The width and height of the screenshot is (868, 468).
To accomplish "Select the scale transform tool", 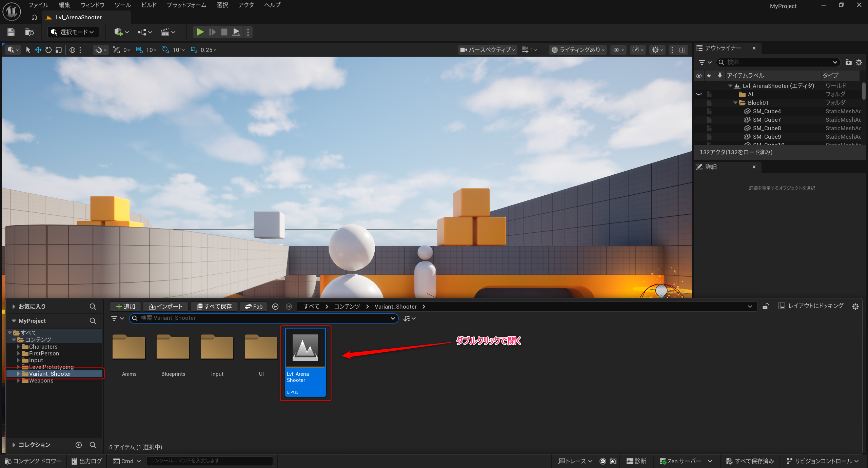I will pos(59,50).
